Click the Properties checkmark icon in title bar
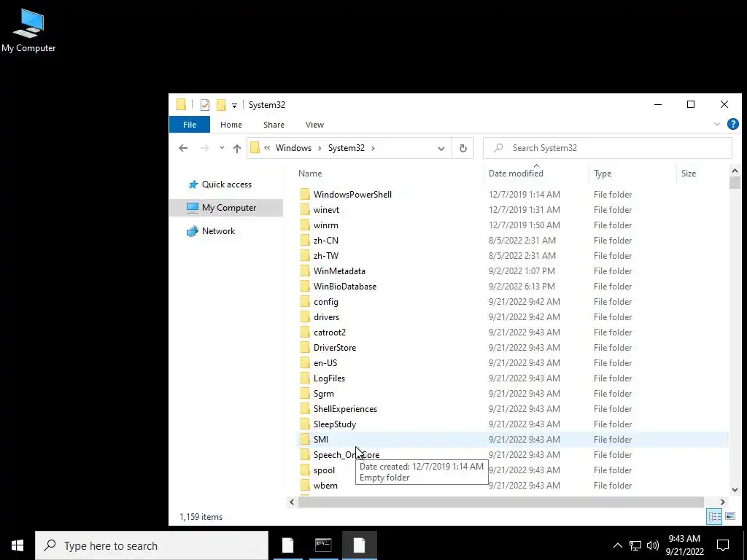This screenshot has width=747, height=560. pyautogui.click(x=205, y=105)
